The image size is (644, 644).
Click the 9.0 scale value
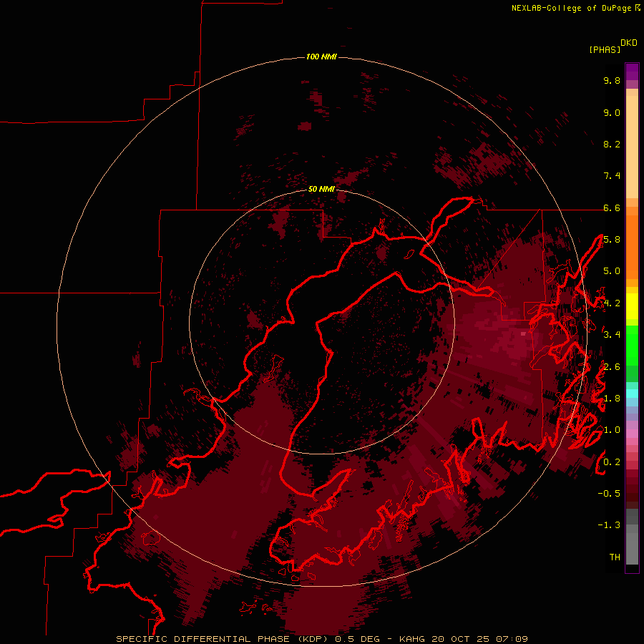tap(612, 112)
